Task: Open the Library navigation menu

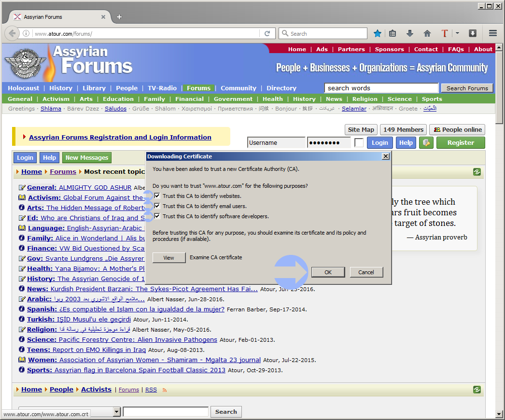Action: (x=94, y=88)
